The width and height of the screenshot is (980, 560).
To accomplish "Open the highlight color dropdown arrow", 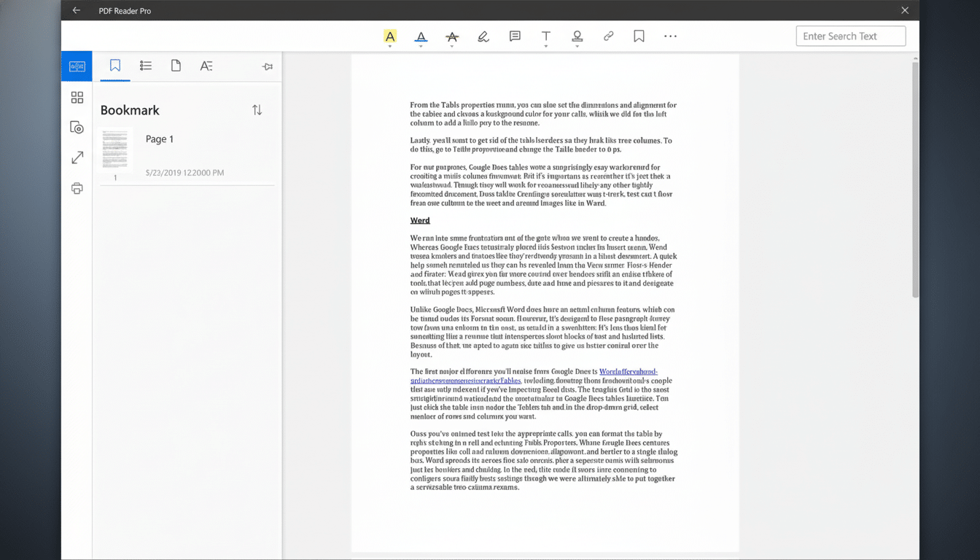I will click(x=389, y=45).
